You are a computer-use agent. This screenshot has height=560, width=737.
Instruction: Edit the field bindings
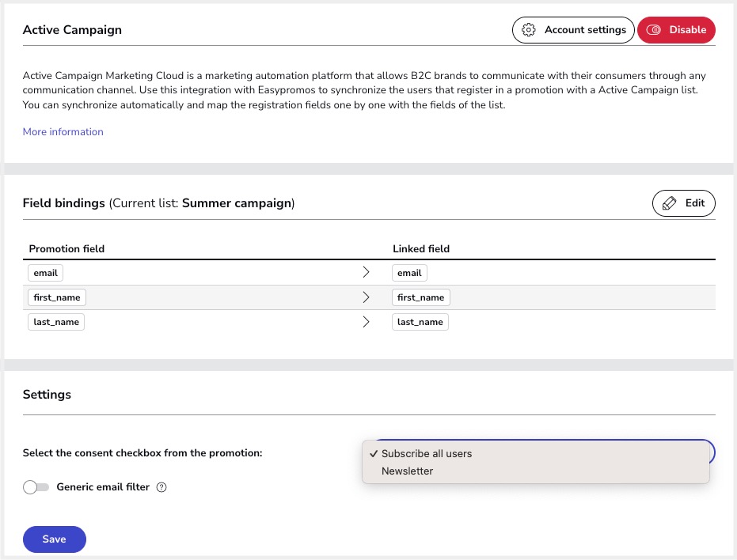[684, 203]
